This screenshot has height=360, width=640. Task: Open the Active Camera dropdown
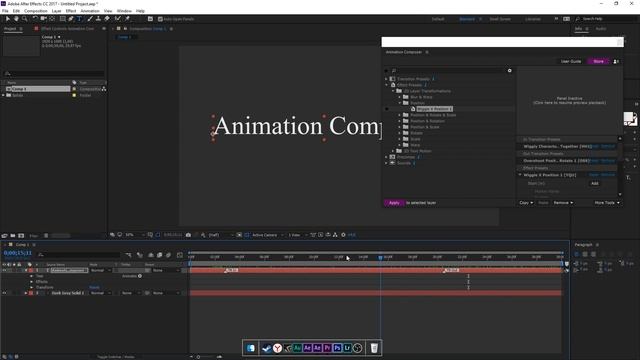coord(267,235)
